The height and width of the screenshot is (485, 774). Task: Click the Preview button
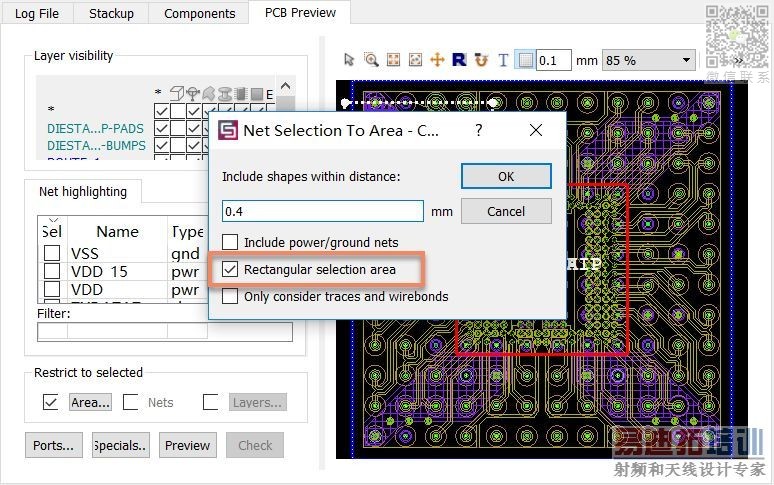(188, 445)
